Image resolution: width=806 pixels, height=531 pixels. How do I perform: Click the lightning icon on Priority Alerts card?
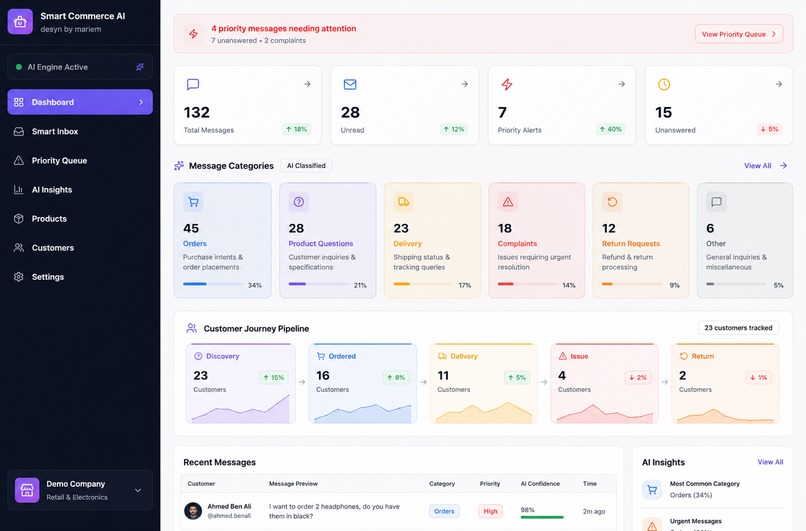tap(507, 84)
